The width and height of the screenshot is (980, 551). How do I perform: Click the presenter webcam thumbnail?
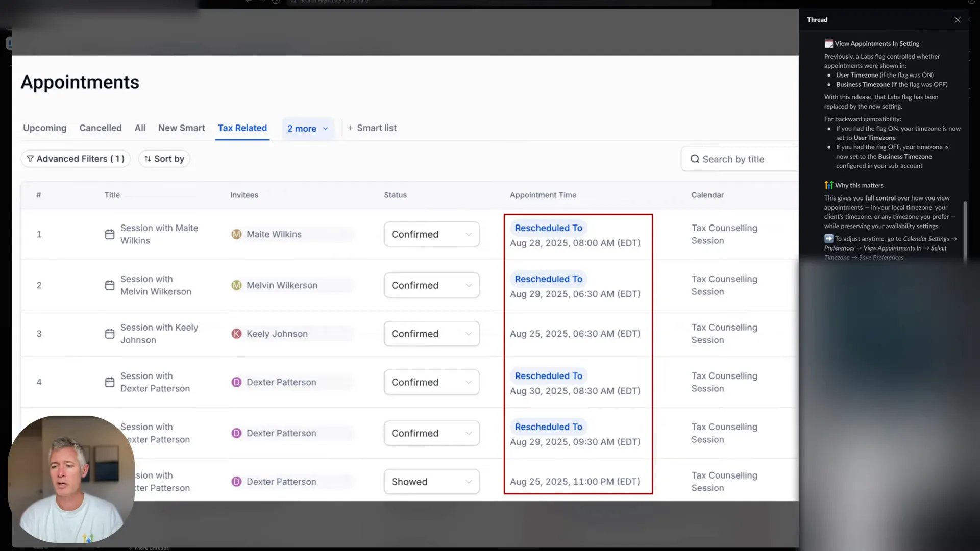click(71, 479)
